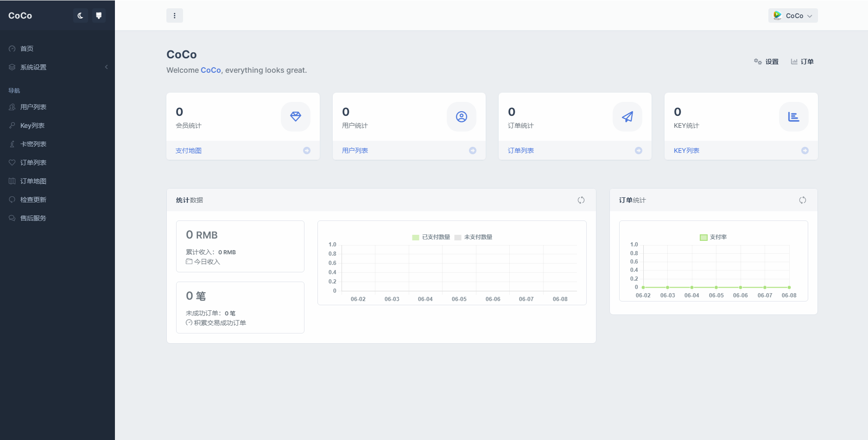The image size is (868, 440).
Task: Click the chart icon on KEY统计 card
Action: click(793, 117)
